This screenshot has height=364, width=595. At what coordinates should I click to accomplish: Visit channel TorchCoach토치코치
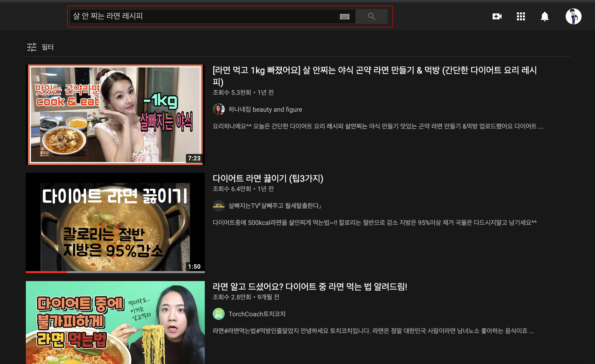257,314
